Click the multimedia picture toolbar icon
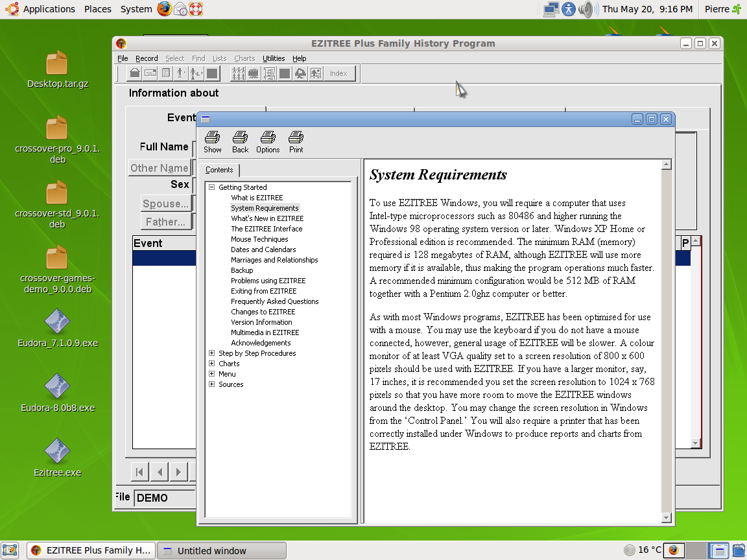The height and width of the screenshot is (560, 747). point(315,73)
